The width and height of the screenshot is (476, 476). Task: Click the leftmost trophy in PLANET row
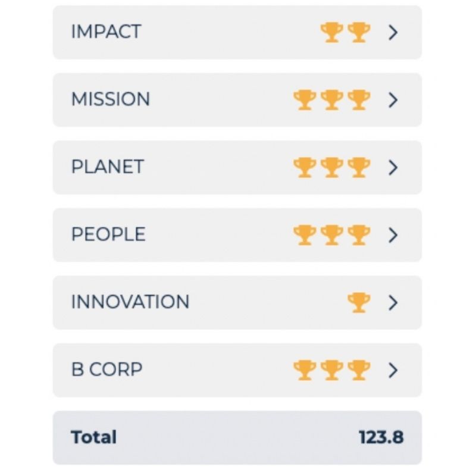click(305, 167)
